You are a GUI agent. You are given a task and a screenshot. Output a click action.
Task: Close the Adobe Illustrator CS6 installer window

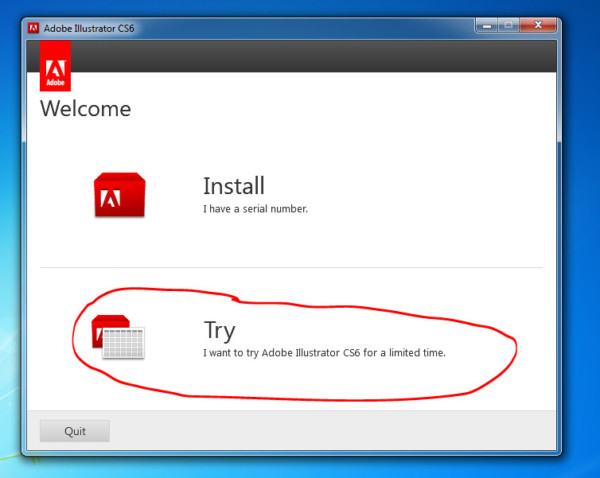pyautogui.click(x=538, y=26)
